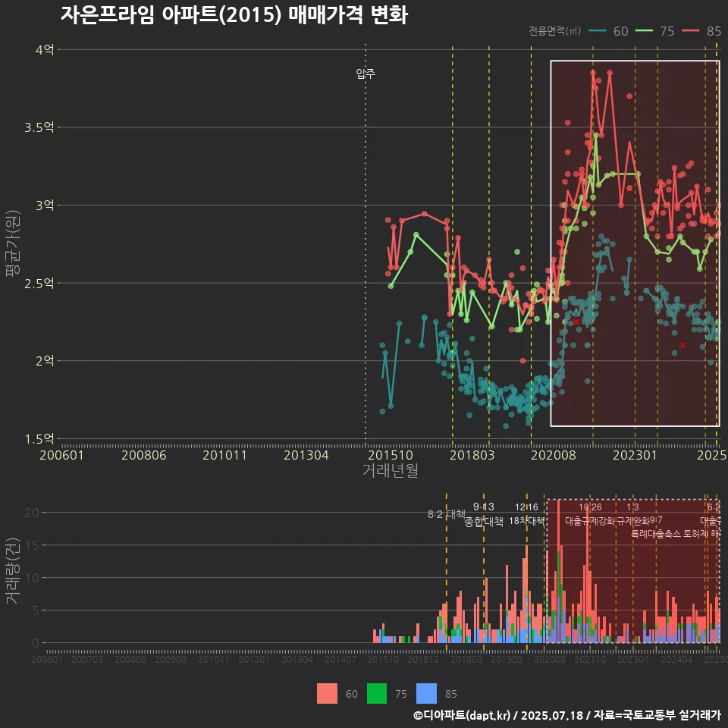728x728 pixels.
Task: Click the 평균가(원) axis title
Action: tap(13, 243)
